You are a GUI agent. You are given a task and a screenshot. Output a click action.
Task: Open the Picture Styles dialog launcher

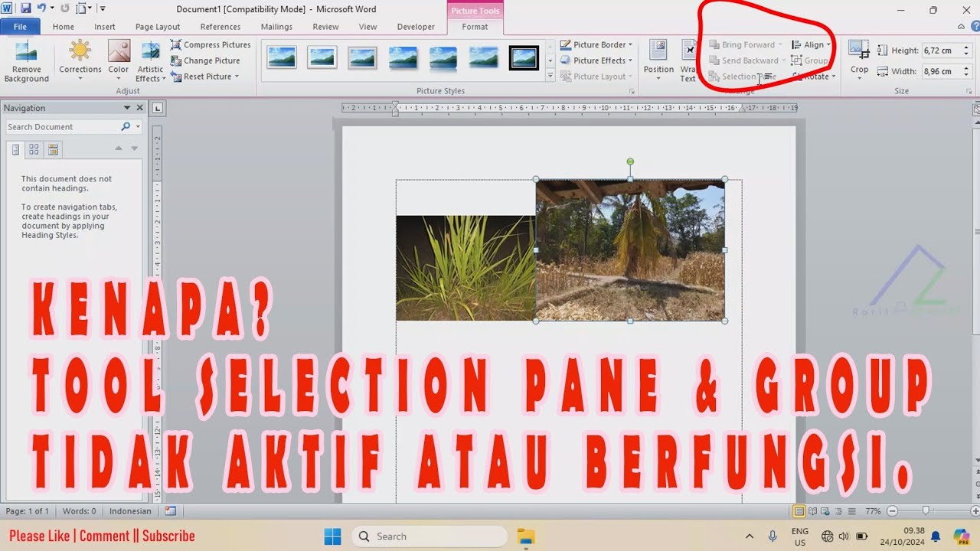pos(632,91)
